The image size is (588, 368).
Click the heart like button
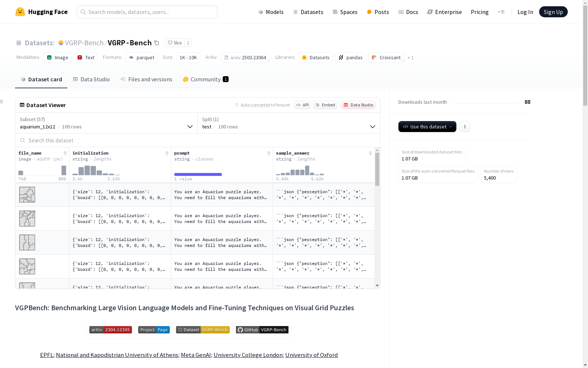tap(175, 43)
